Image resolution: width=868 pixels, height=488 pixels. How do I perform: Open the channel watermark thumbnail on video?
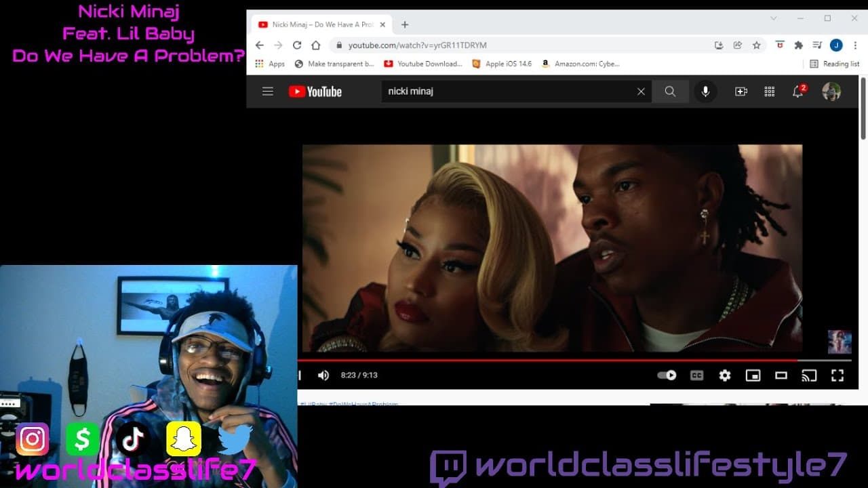pos(840,342)
